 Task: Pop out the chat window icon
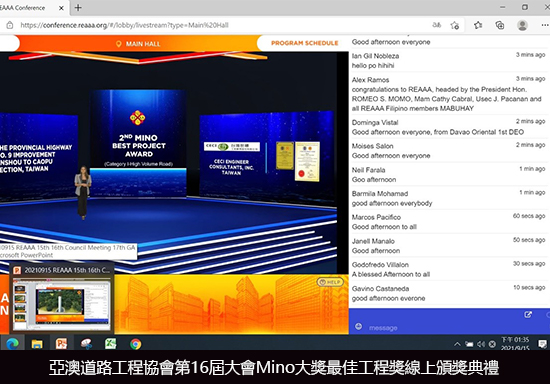[x=528, y=315]
